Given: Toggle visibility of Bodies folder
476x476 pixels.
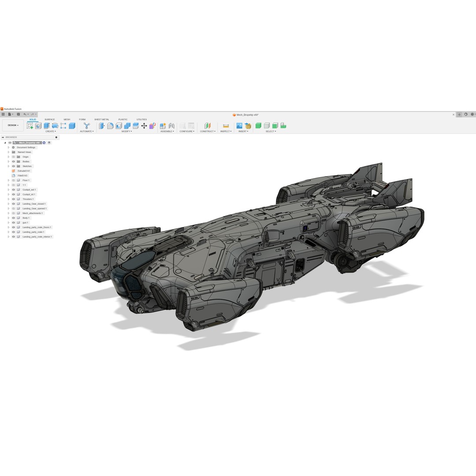Looking at the screenshot, I should point(13,161).
